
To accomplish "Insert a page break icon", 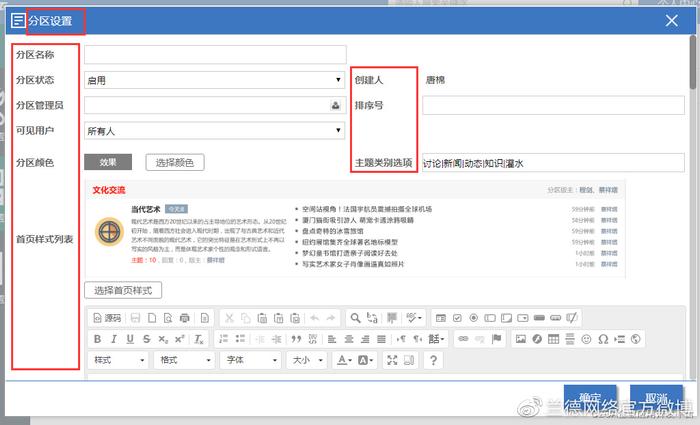I will [619, 339].
